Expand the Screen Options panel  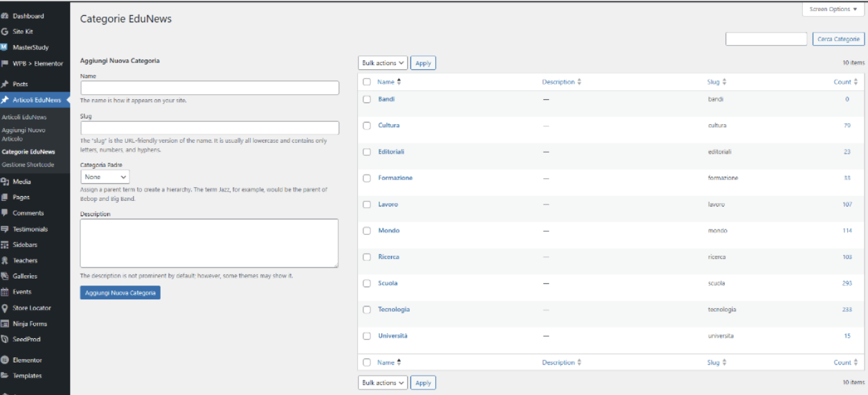(x=833, y=9)
